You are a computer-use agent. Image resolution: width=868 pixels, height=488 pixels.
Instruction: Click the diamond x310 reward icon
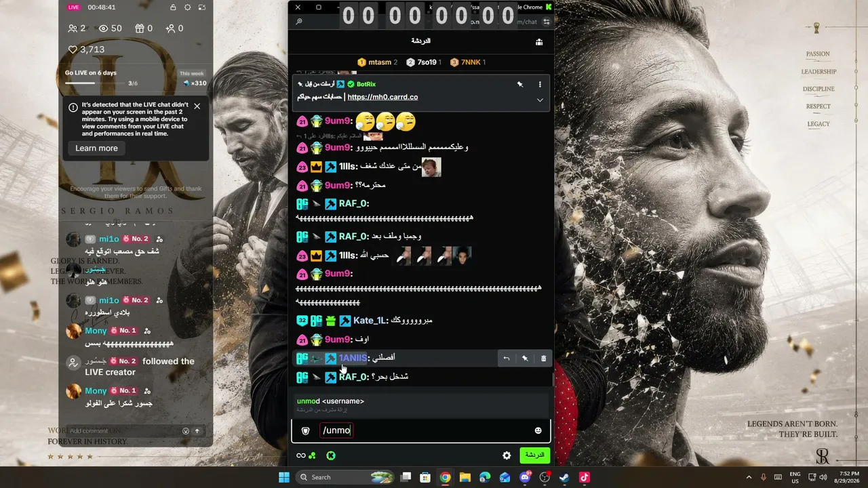pos(186,83)
